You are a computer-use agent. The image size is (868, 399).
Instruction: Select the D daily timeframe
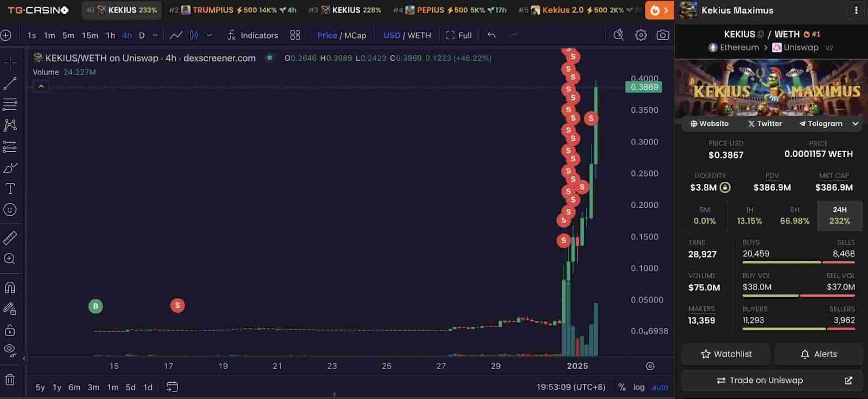142,35
